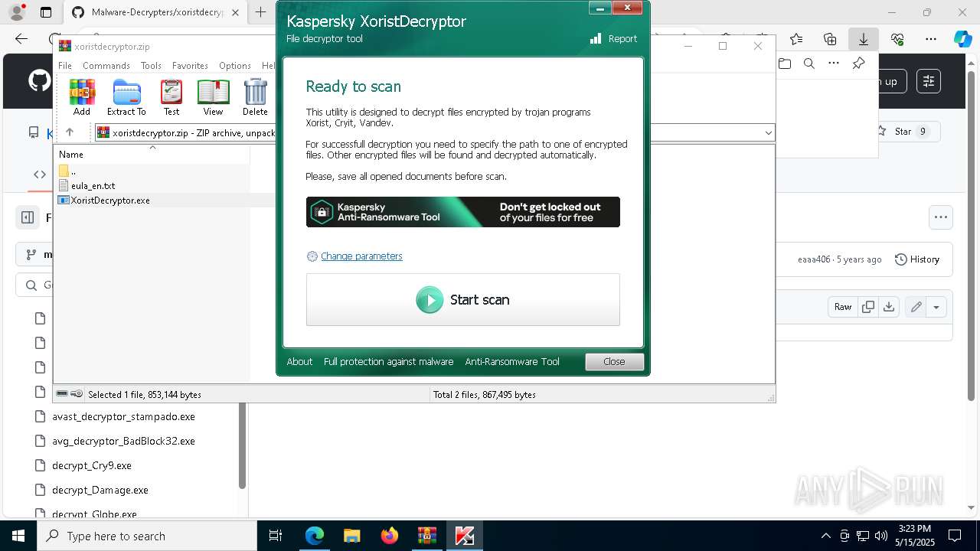Click the WinRAR Extract To icon
980x551 pixels.
126,97
